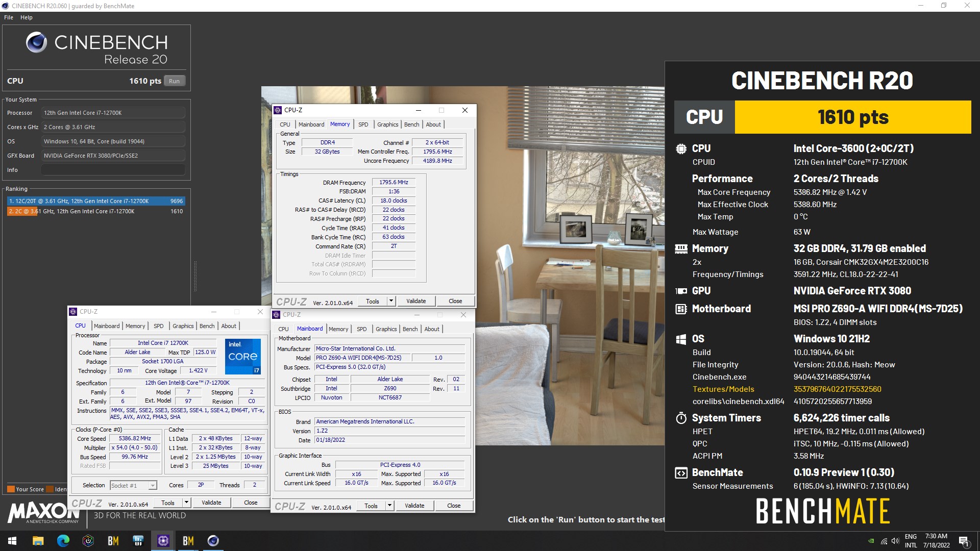
Task: Click the ENG INTL language indicator
Action: click(911, 541)
